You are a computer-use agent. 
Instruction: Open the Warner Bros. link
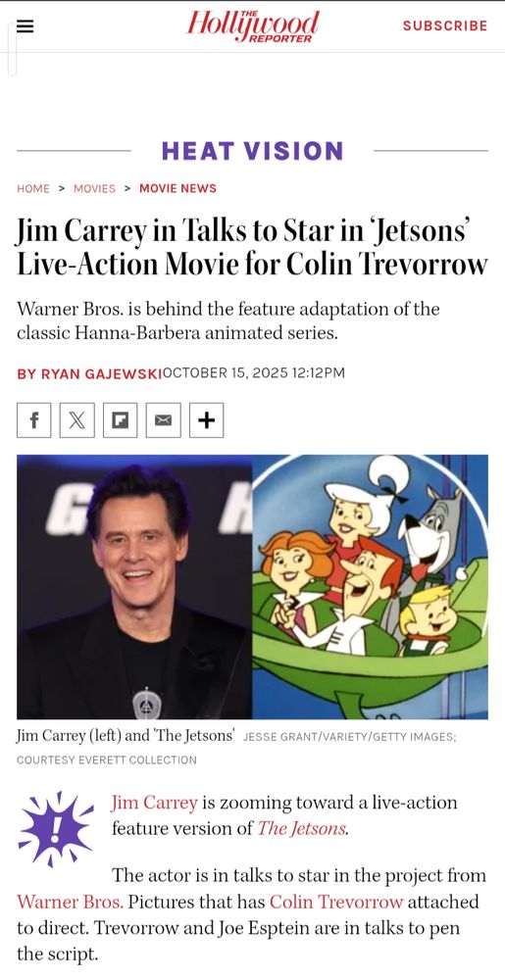coord(70,902)
